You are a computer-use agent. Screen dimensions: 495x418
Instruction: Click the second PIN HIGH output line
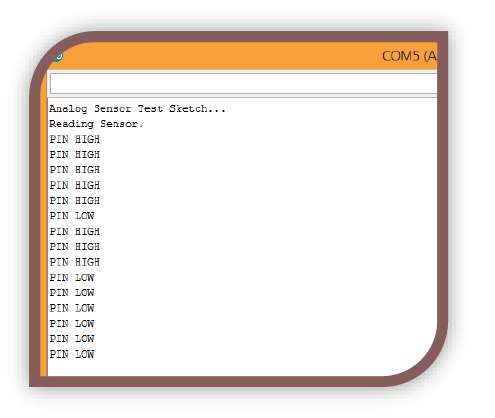(75, 155)
